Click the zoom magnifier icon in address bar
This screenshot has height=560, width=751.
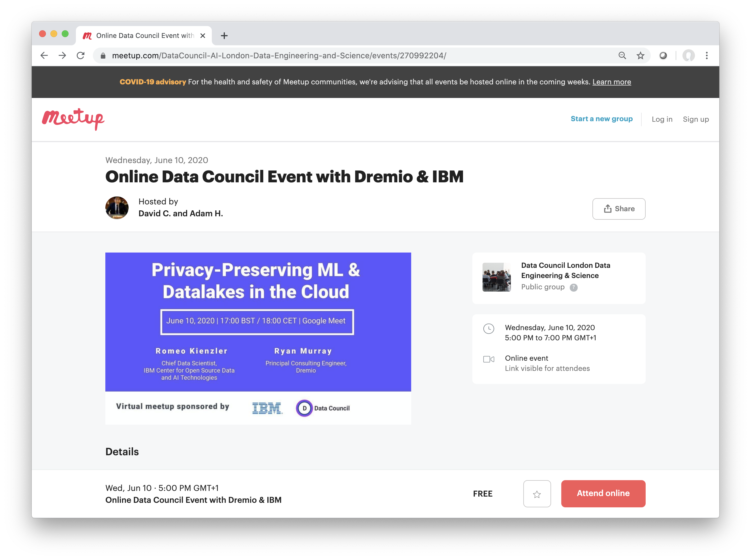pos(622,55)
